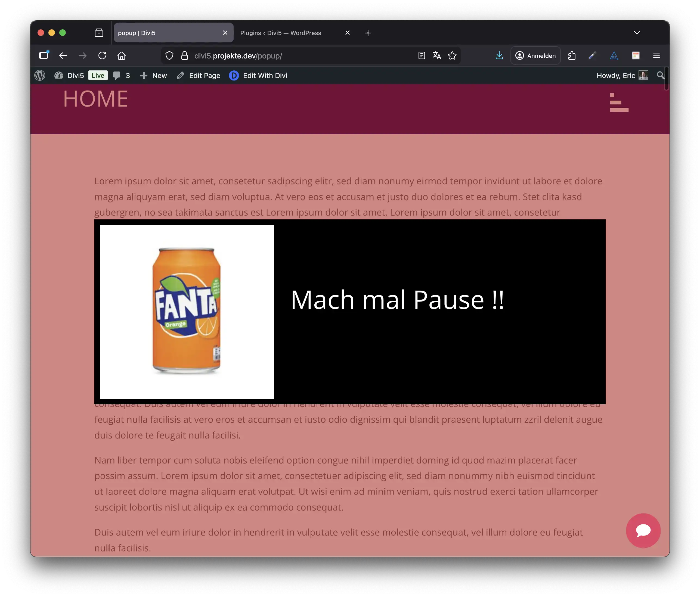This screenshot has width=700, height=597.
Task: Open the translate page icon
Action: coord(436,56)
